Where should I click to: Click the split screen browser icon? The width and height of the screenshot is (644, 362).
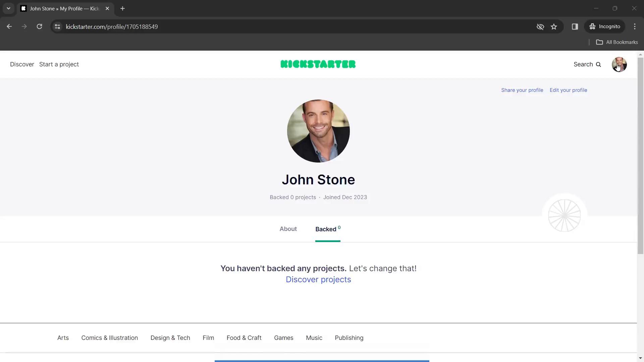tap(575, 26)
